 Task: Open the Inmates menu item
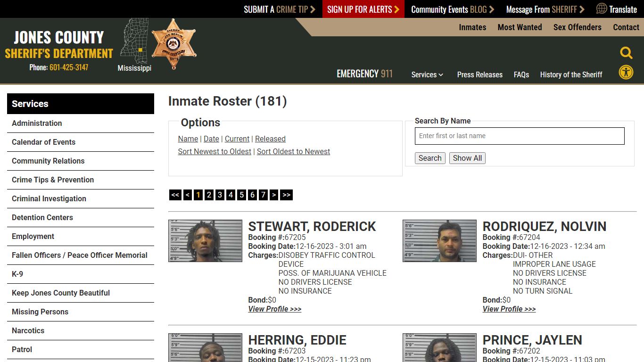[x=472, y=27]
